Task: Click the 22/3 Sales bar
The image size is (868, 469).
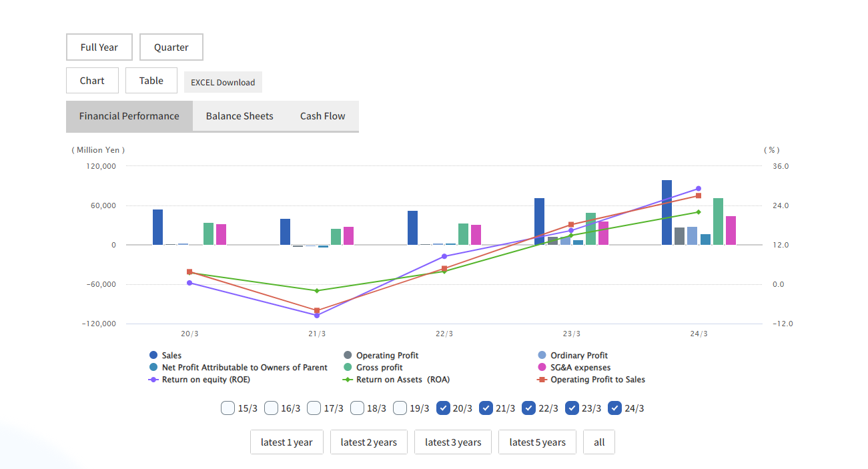Action: point(412,228)
